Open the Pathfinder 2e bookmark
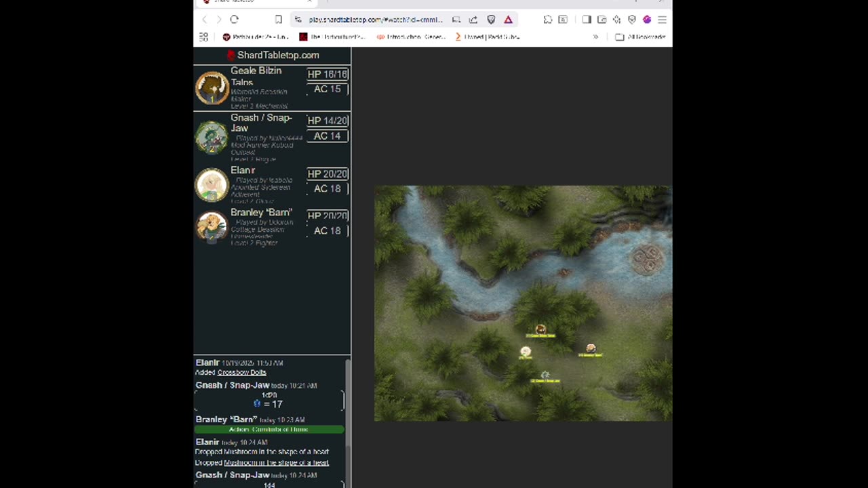Viewport: 868px width, 488px height. coord(256,37)
